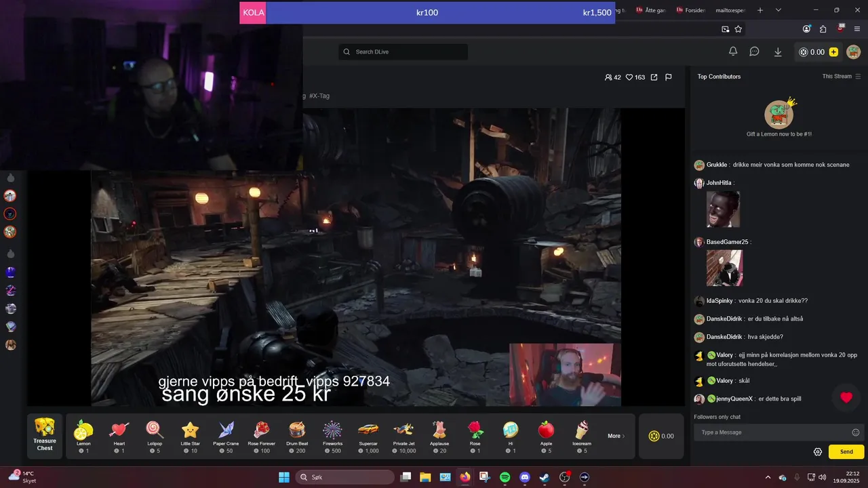Screen dimensions: 868x488
Task: Click the Lemon balance 0.00 box beside gifts
Action: (x=661, y=436)
